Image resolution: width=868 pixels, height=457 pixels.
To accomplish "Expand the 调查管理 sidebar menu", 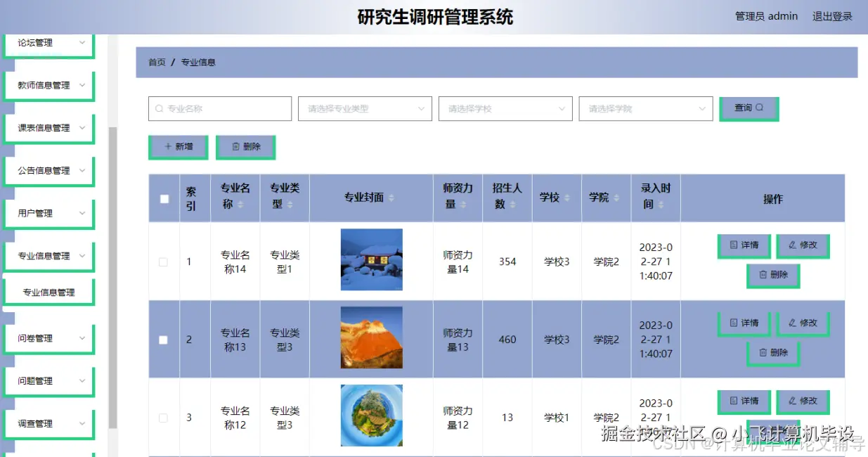I will point(48,424).
